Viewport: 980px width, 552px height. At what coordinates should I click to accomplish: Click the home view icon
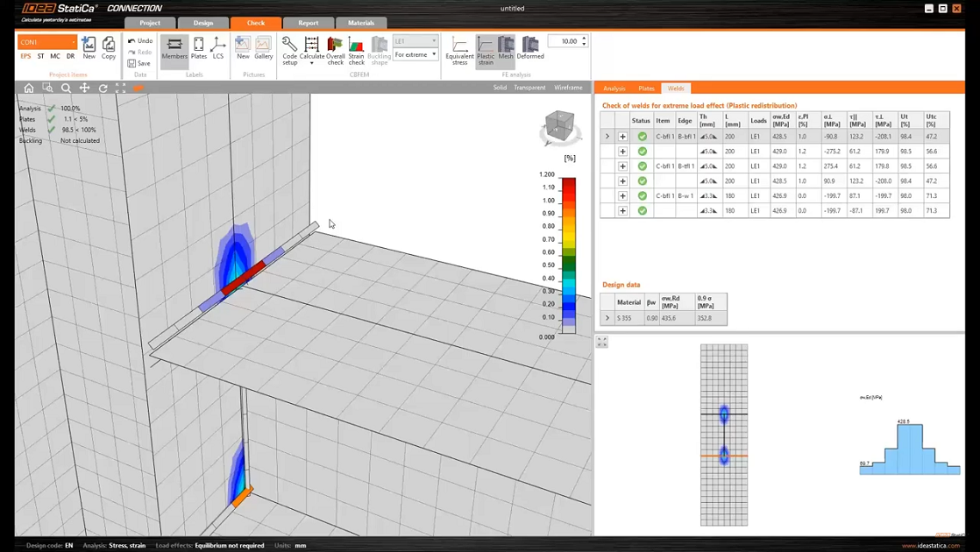29,88
